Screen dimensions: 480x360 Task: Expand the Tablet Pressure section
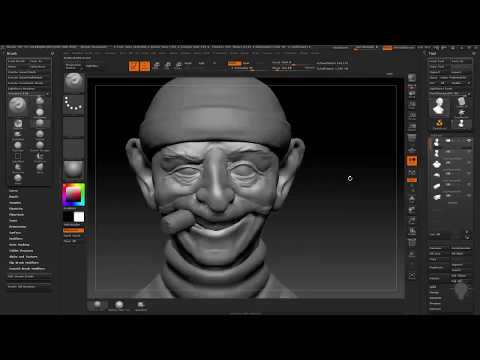tap(21, 251)
